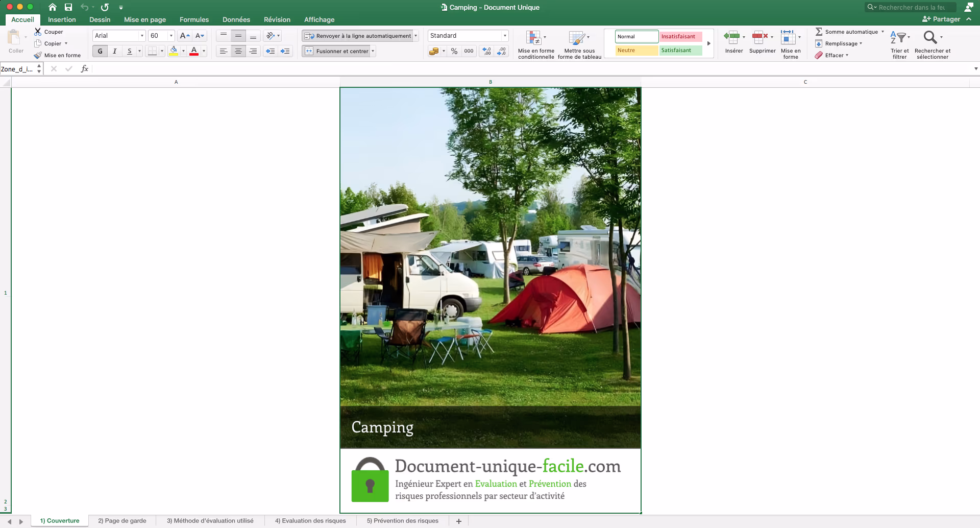Toggle italic formatting
This screenshot has height=528, width=980.
115,51
